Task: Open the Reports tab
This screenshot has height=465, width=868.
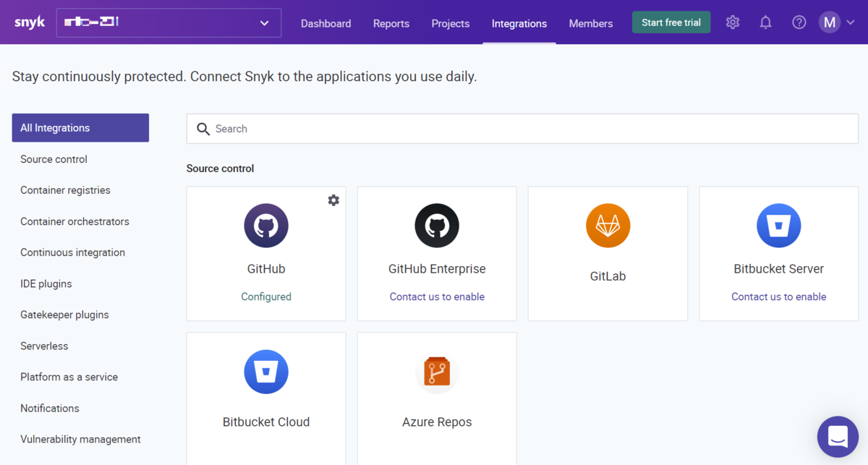Action: (391, 23)
